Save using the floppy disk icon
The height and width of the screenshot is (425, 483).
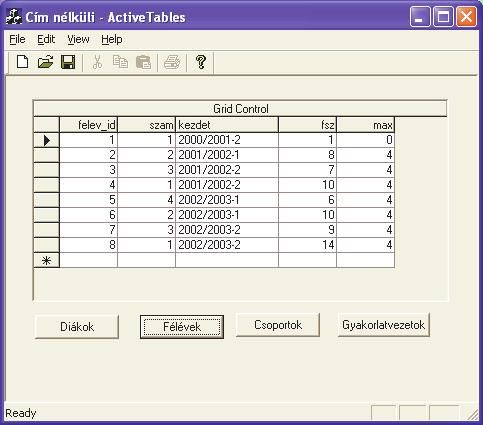[68, 62]
